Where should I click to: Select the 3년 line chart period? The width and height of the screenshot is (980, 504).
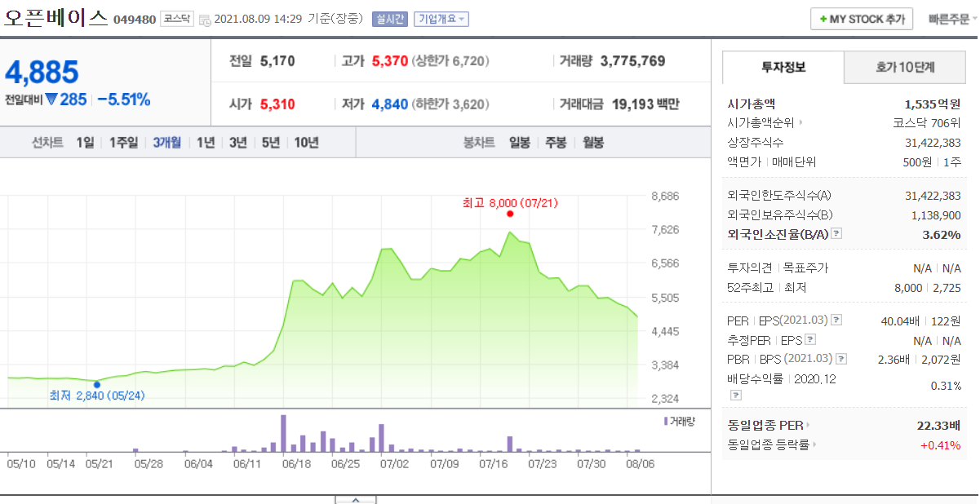click(x=238, y=143)
